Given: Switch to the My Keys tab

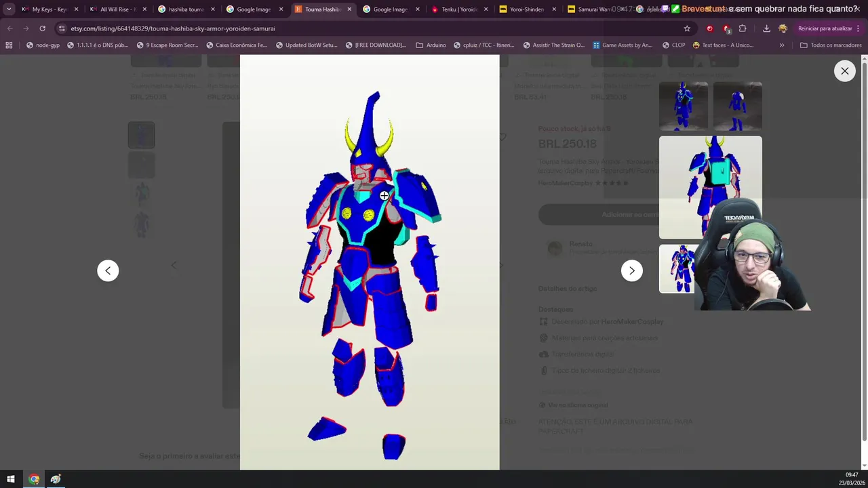Looking at the screenshot, I should (47, 9).
